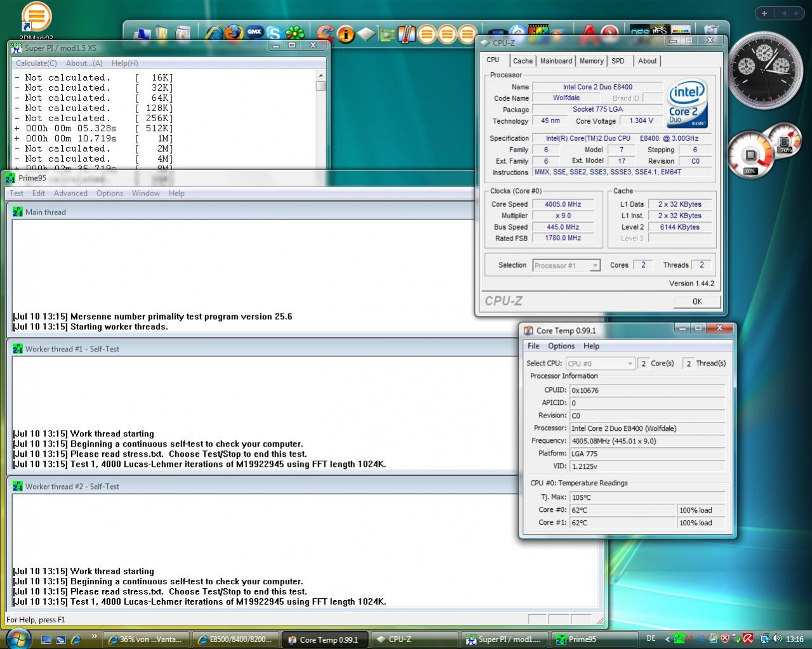Image resolution: width=812 pixels, height=649 pixels.
Task: Show hidden system tray icons arrow
Action: pos(667,639)
